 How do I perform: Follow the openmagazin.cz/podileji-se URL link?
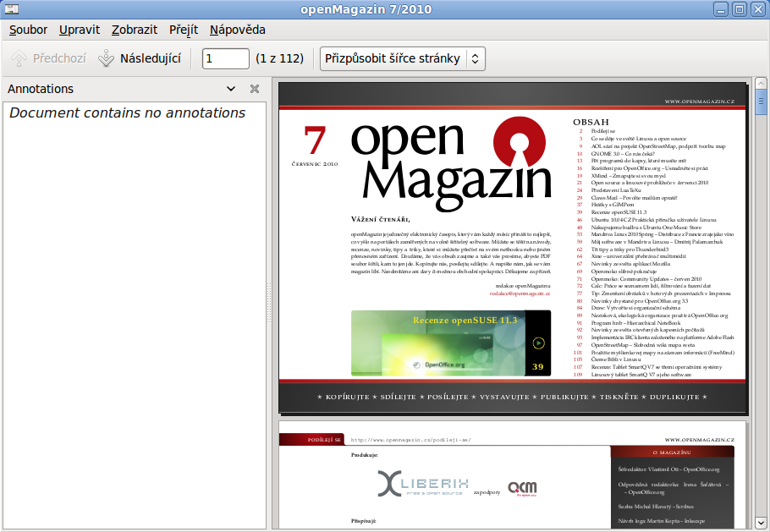click(410, 440)
